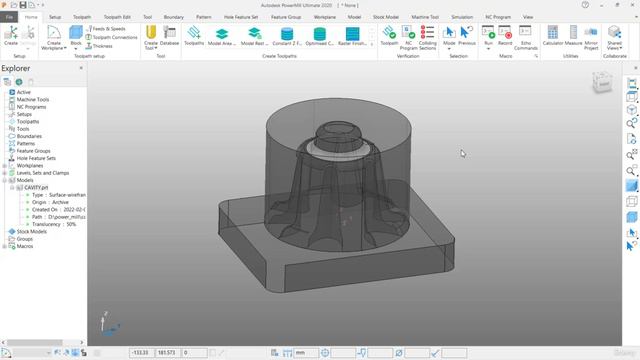
Task: Expand Levels, Sets and Clamps node
Action: (4, 173)
